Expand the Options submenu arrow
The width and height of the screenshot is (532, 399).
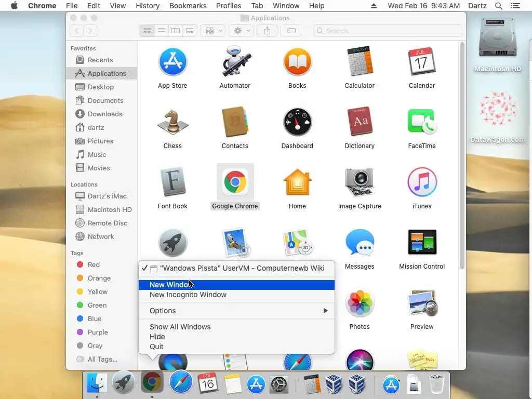point(325,311)
